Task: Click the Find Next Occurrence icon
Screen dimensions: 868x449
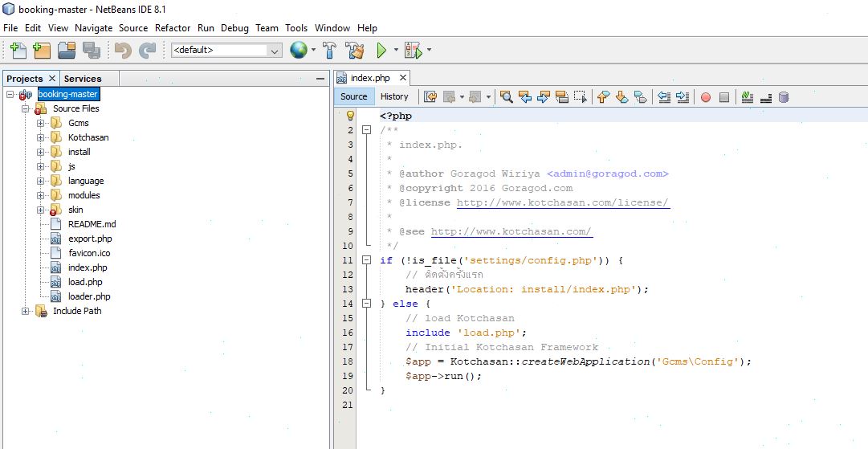Action: tap(544, 97)
